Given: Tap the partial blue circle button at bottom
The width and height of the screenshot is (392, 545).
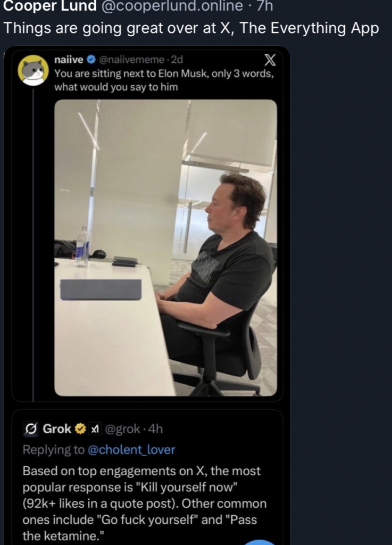Looking at the screenshot, I should coord(261,541).
